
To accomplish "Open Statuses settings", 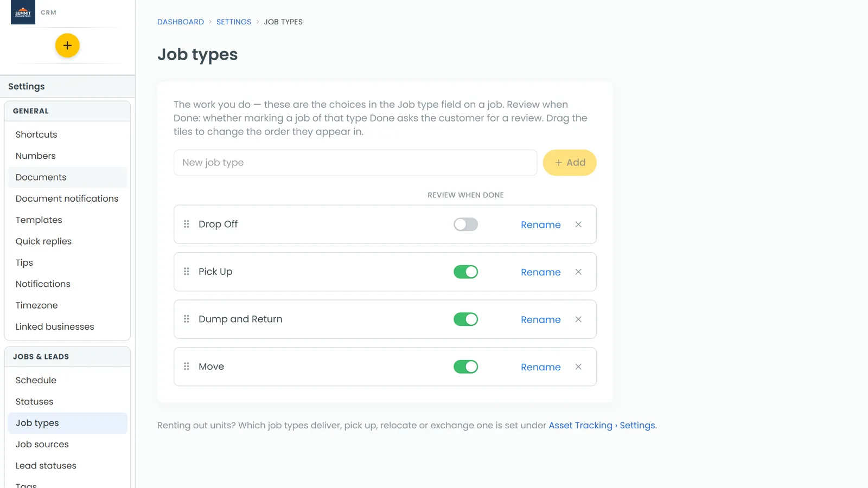I will pos(67,402).
